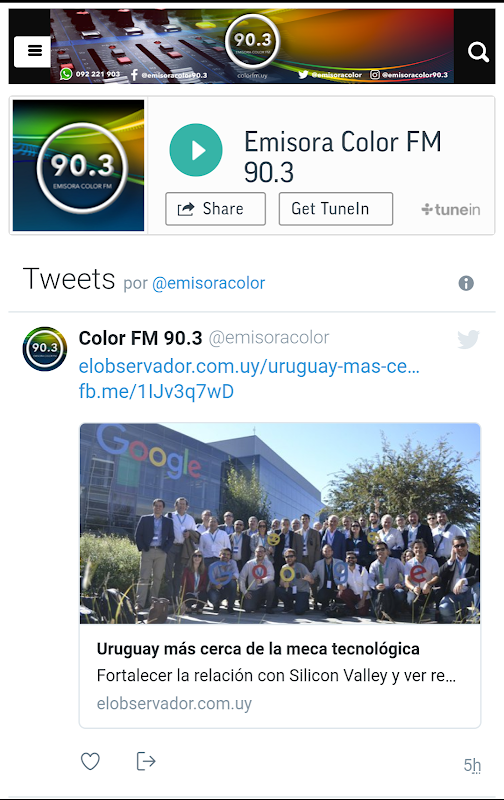Play Emisora Color FM 90.3 stream
The image size is (504, 800).
pyautogui.click(x=196, y=150)
